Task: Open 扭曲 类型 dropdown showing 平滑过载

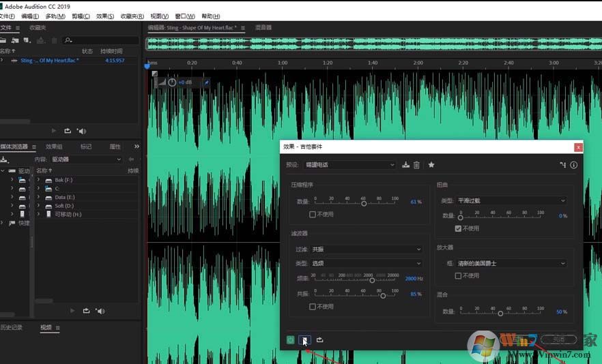Action: point(511,201)
